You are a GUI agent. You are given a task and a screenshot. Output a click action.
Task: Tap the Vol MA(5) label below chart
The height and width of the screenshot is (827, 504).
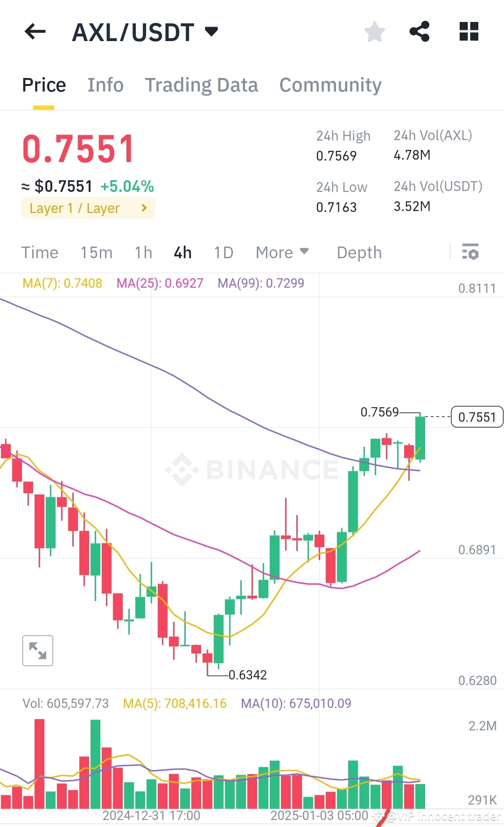click(174, 703)
